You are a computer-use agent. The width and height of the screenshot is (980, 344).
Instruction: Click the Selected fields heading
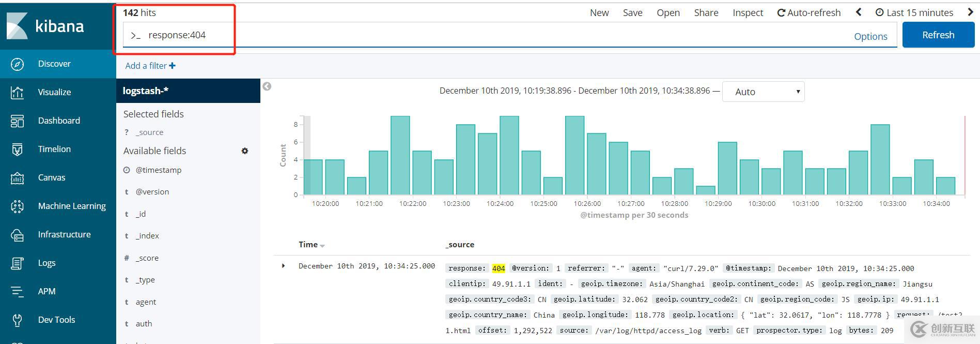[x=153, y=114]
